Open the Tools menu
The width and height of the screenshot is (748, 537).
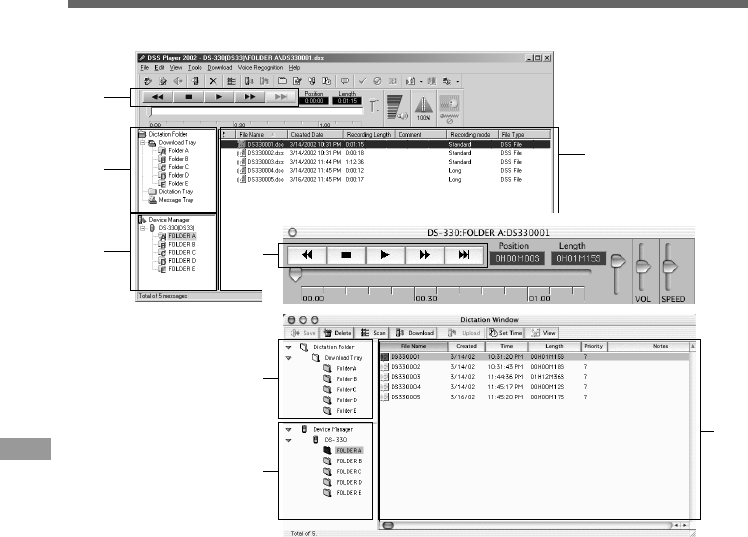pos(194,68)
